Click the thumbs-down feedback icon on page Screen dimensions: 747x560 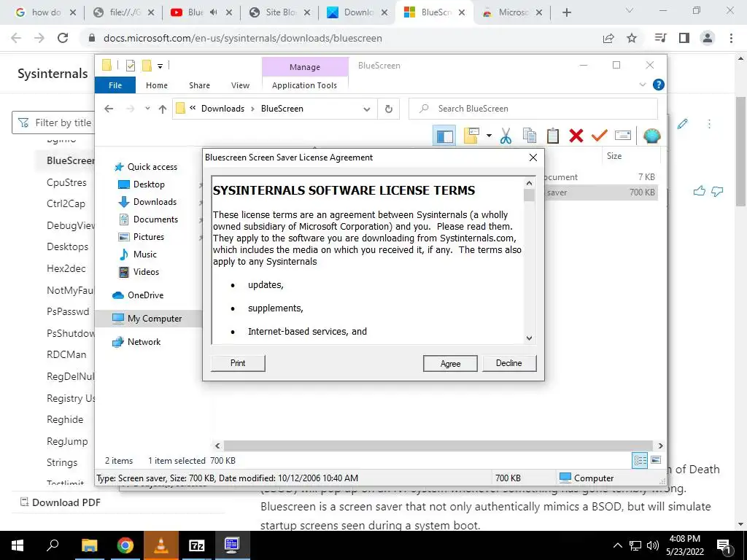[x=717, y=192]
